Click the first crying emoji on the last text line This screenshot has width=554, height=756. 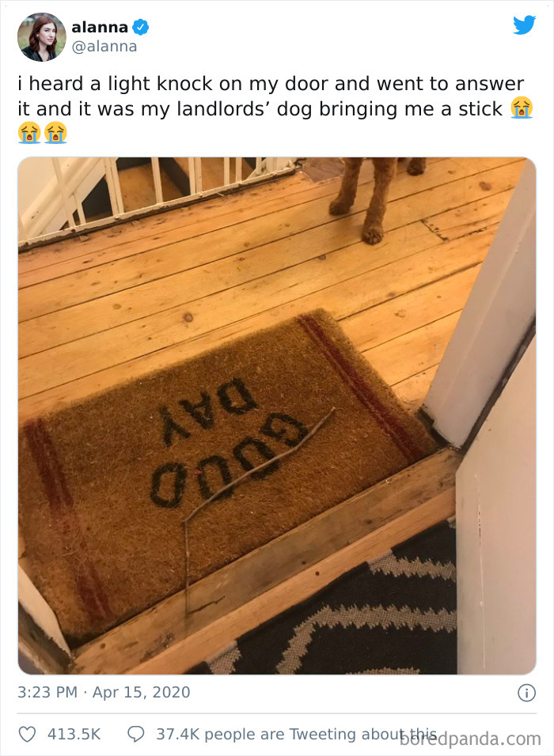coord(29,133)
